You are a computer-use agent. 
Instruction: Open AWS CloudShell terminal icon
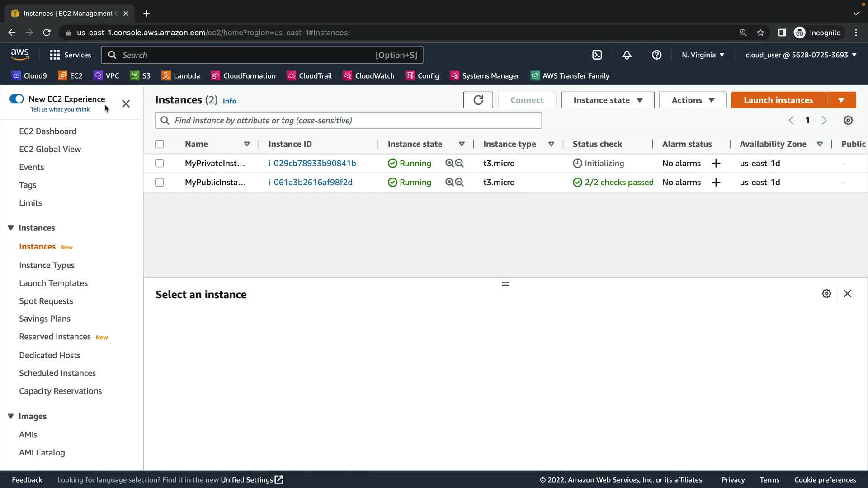pos(597,55)
